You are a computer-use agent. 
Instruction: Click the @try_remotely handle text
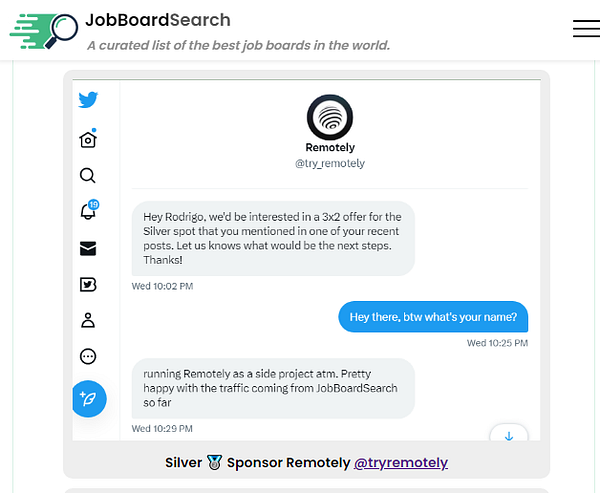point(330,163)
